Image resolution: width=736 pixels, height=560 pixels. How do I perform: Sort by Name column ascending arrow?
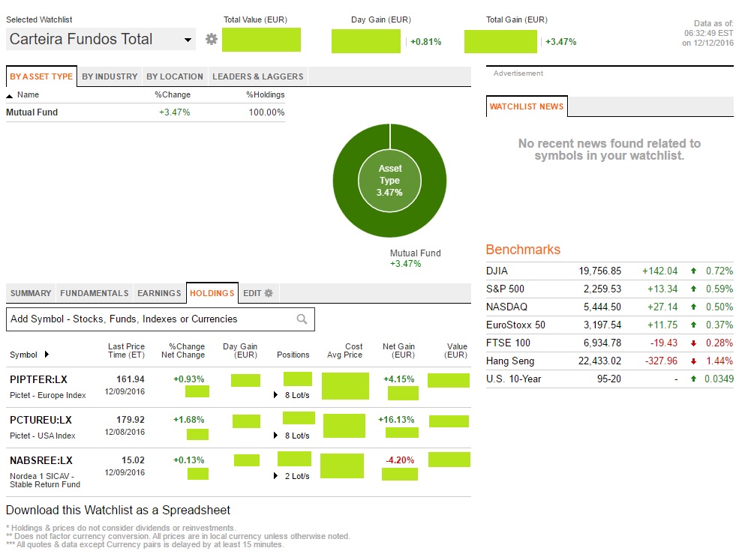10,96
